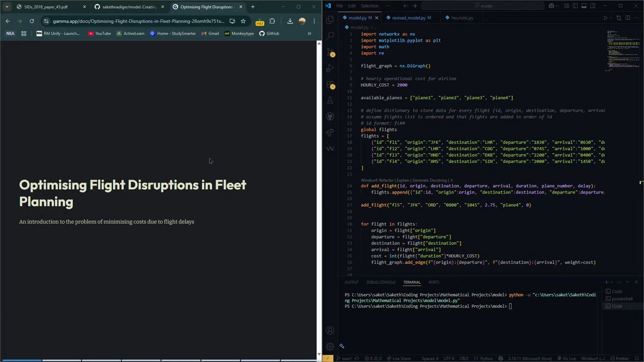The image size is (644, 362).
Task: Click the open changes compare icon in editor toolbar
Action: click(x=618, y=18)
